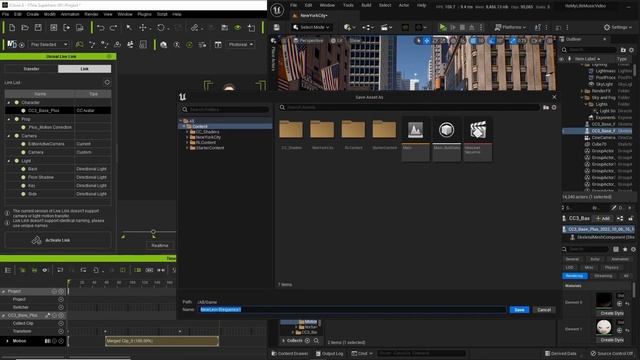Click the green eye icon in iClone toolbar
Viewport: 640px width, 360px height.
[x=238, y=27]
